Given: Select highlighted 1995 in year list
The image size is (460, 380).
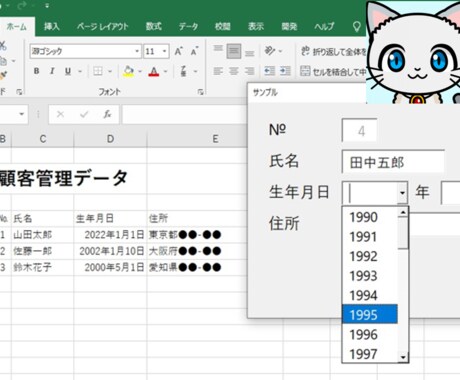Looking at the screenshot, I should point(370,314).
